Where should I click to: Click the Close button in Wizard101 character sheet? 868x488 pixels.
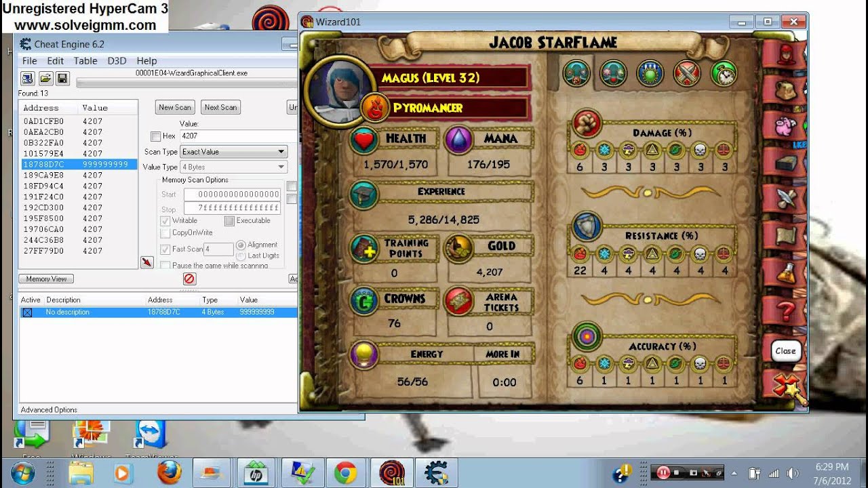(785, 351)
